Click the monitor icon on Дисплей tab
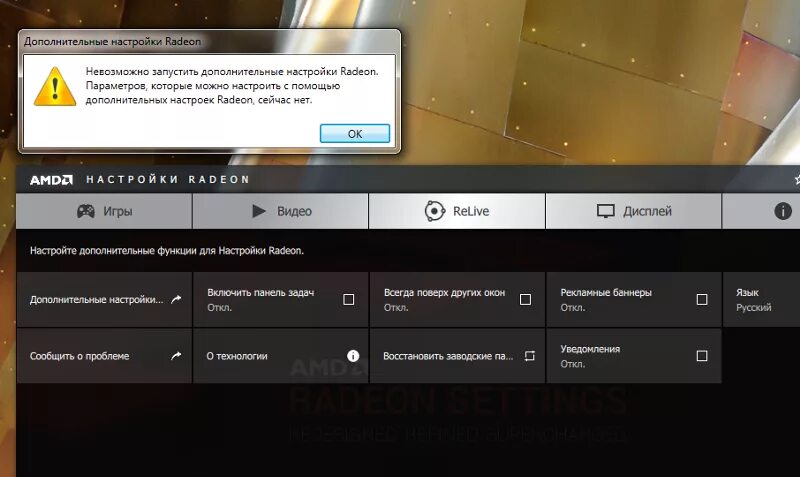Viewport: 800px width, 477px height. tap(606, 211)
